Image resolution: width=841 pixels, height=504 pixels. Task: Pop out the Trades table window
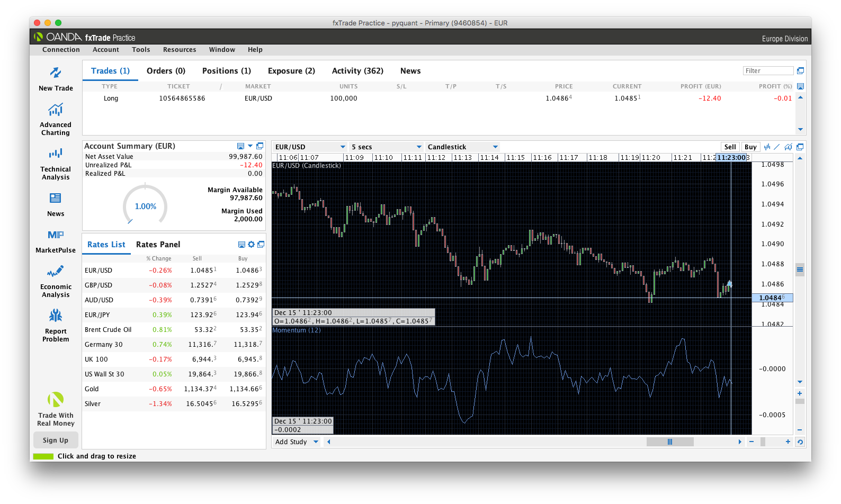click(801, 70)
